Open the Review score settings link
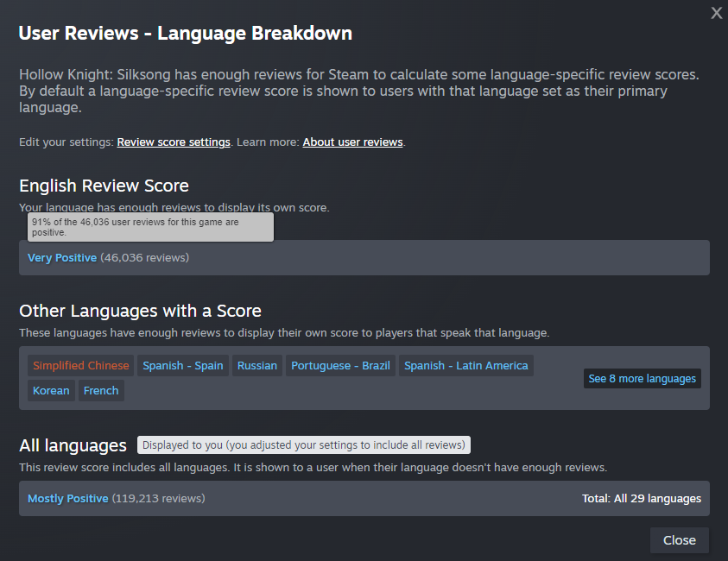The height and width of the screenshot is (561, 728). 174,142
